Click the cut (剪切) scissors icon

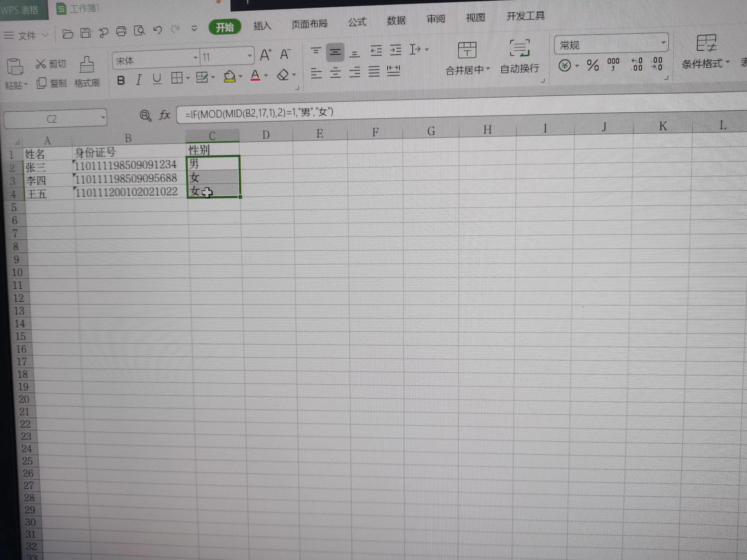pyautogui.click(x=40, y=64)
